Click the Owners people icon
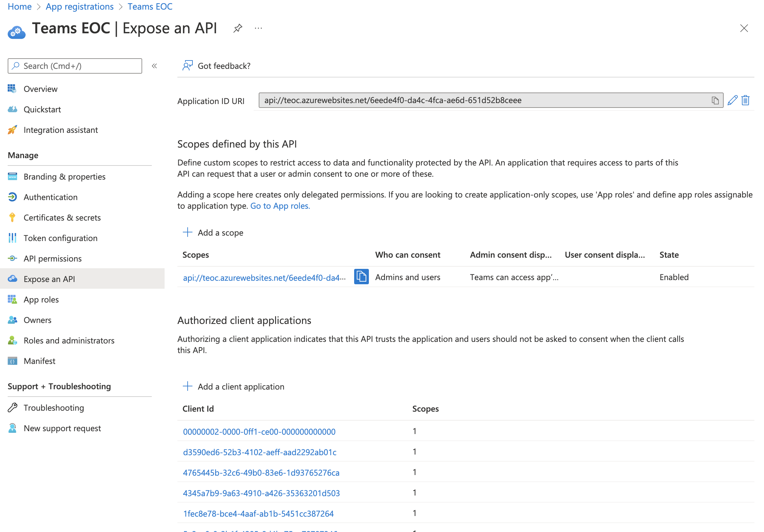Screen dimensions: 764x532 12,320
